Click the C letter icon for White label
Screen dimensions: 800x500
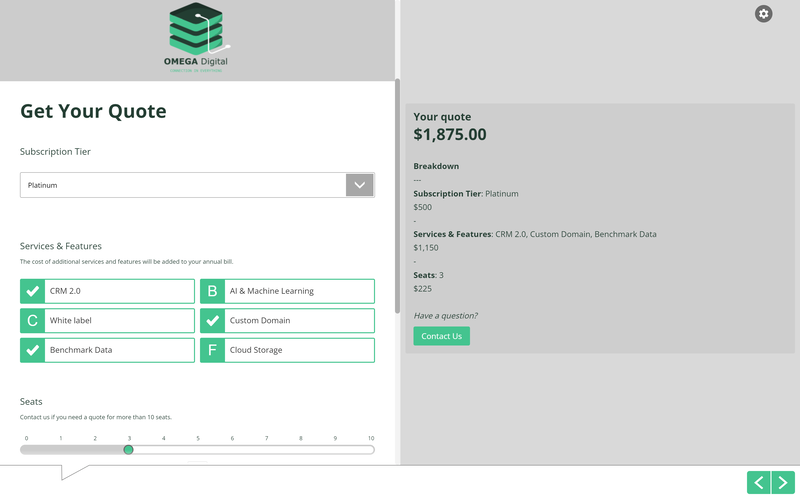tap(32, 321)
